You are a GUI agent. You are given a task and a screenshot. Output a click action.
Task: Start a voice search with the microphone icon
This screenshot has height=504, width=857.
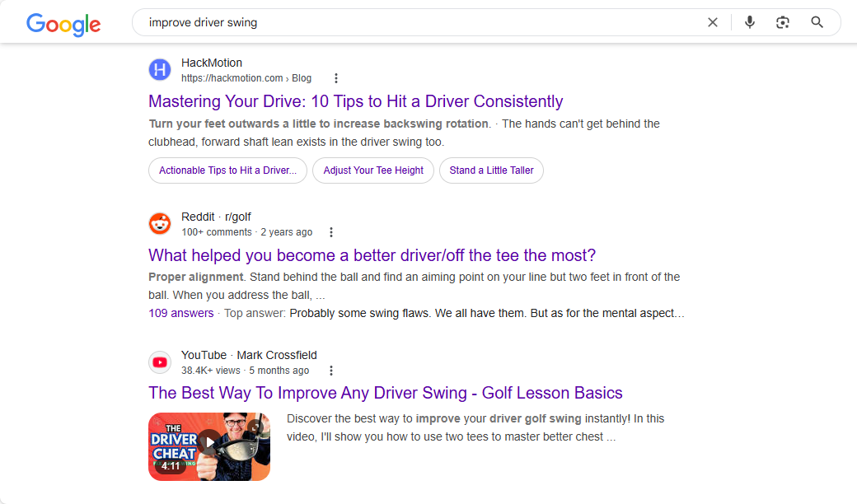749,22
